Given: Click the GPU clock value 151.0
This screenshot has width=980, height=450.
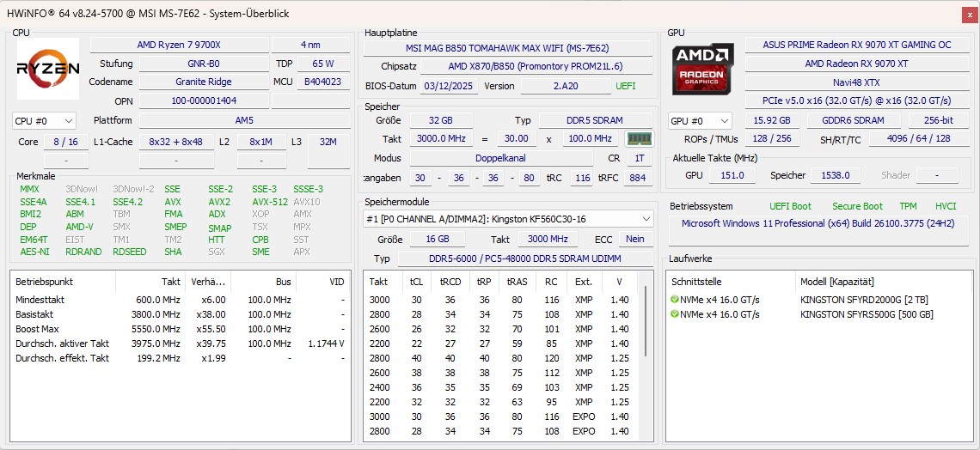Looking at the screenshot, I should pyautogui.click(x=732, y=175).
